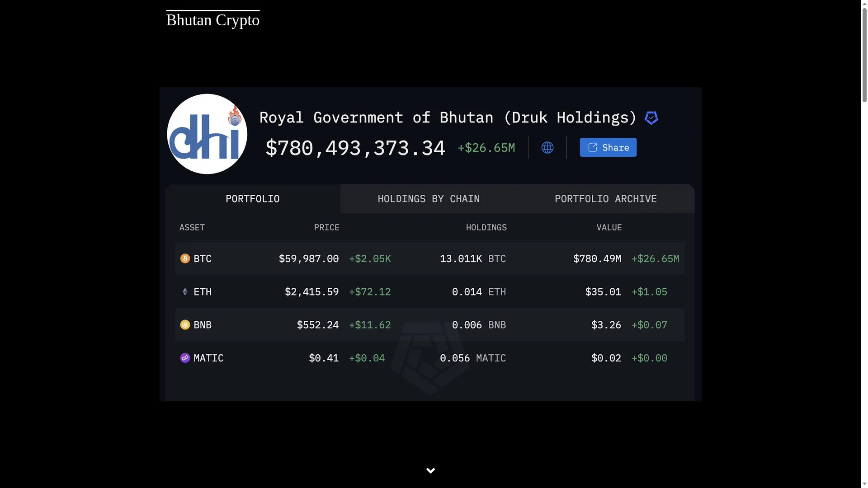Click the +$26.65M change in BTC row
Viewport: 868px width, 488px height.
click(x=655, y=258)
